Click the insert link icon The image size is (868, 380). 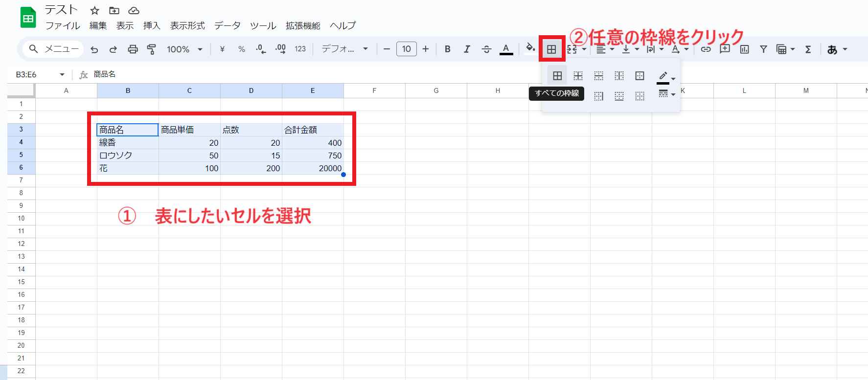click(x=706, y=49)
